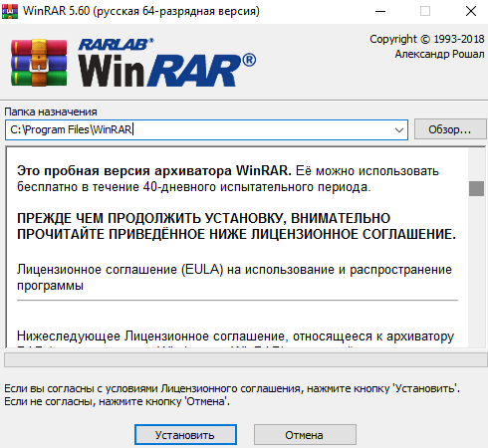Click 'Это пробная версия архиватора WinRAR.' text
This screenshot has height=448, width=488.
tap(154, 170)
